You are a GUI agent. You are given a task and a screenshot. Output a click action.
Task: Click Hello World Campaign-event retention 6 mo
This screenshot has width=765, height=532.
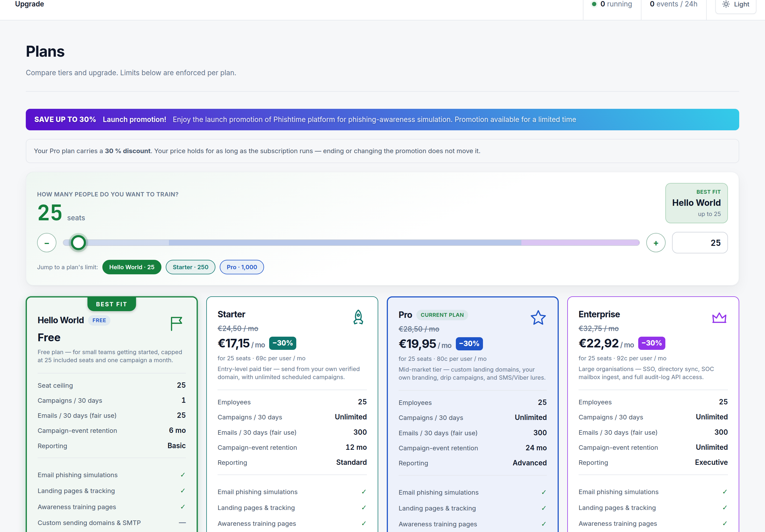tap(112, 431)
